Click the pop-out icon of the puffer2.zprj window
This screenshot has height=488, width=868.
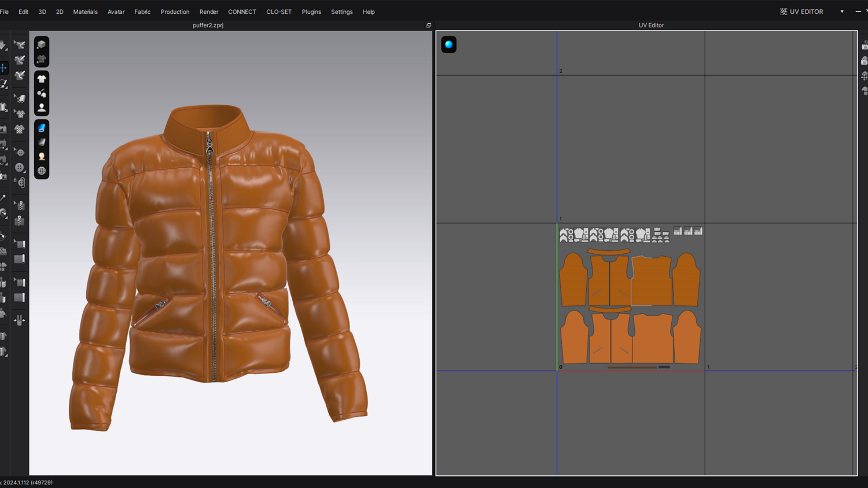pyautogui.click(x=429, y=25)
